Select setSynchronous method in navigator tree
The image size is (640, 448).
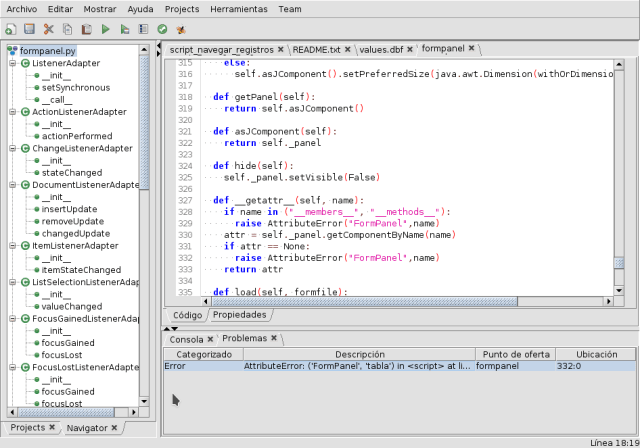click(x=76, y=88)
